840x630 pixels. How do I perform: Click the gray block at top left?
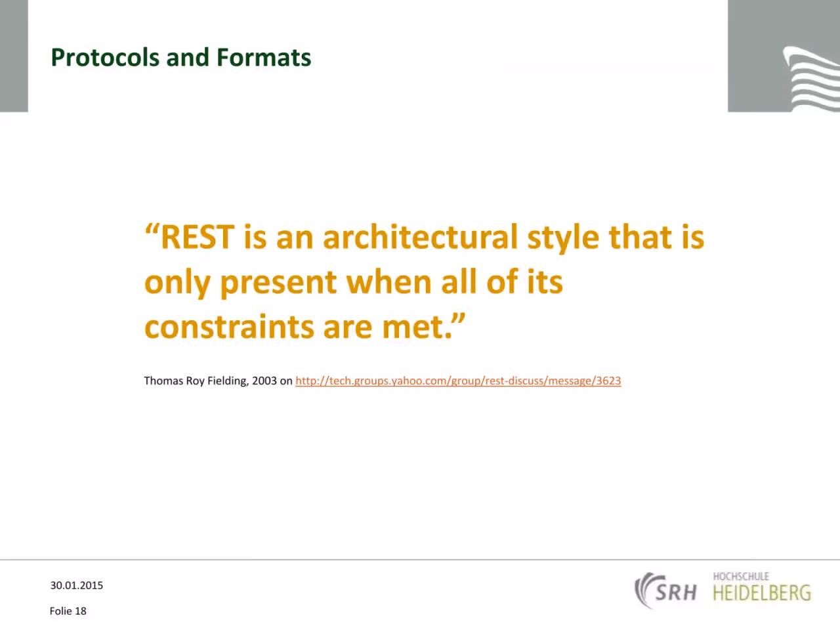(14, 56)
